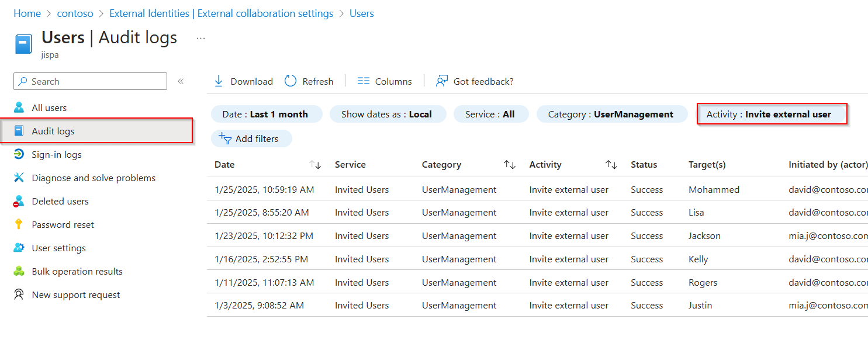
Task: Sort table by Category column arrows
Action: coord(510,165)
